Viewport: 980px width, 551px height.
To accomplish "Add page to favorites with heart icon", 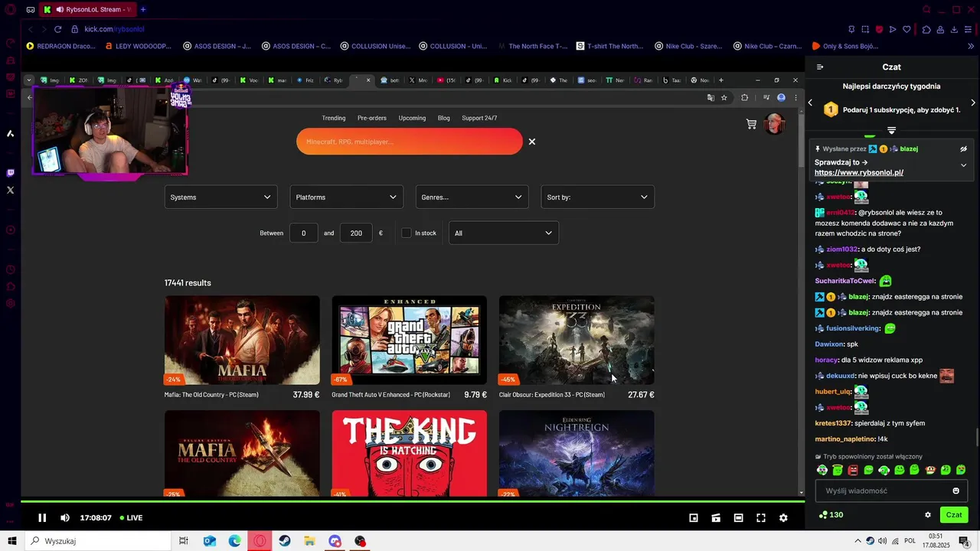I will point(906,29).
